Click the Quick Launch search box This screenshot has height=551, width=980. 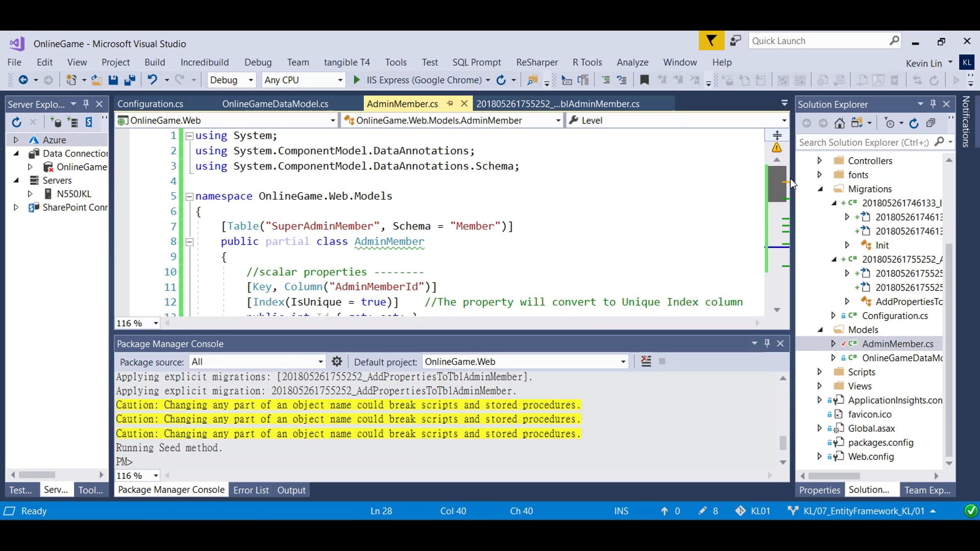click(x=818, y=41)
